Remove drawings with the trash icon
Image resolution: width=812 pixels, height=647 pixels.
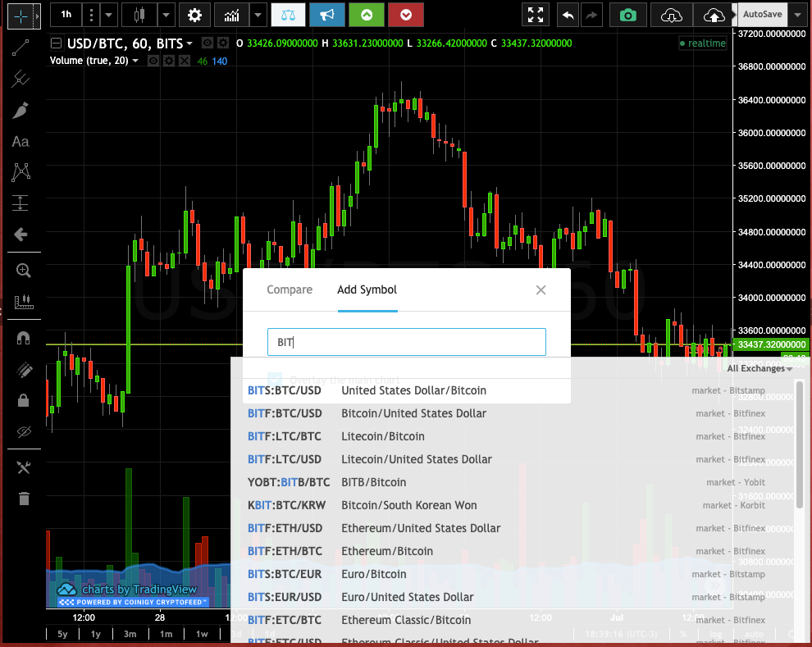(24, 499)
